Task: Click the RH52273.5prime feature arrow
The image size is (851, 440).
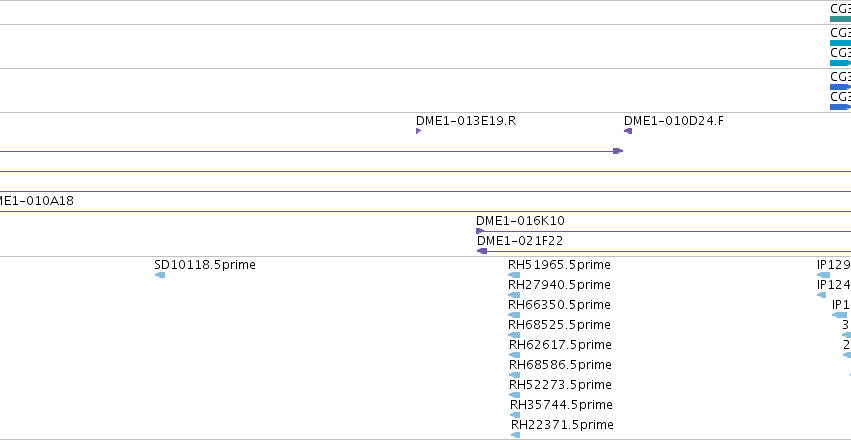Action: tap(515, 395)
